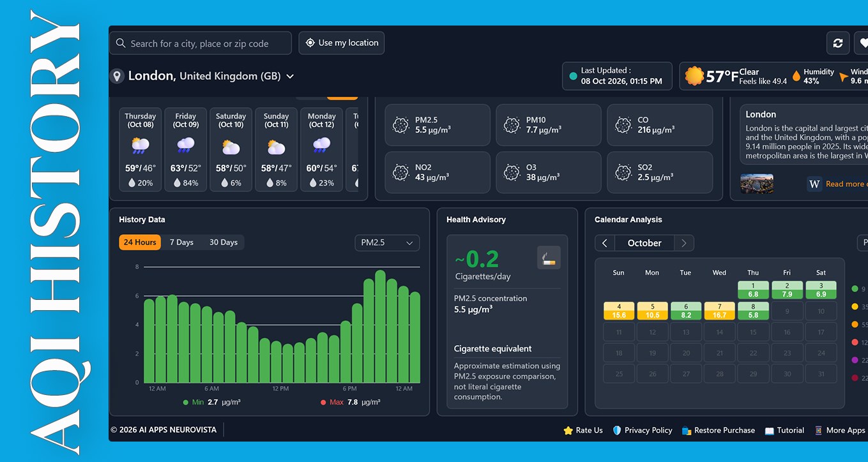
Task: Click the heart favorites icon
Action: (862, 43)
